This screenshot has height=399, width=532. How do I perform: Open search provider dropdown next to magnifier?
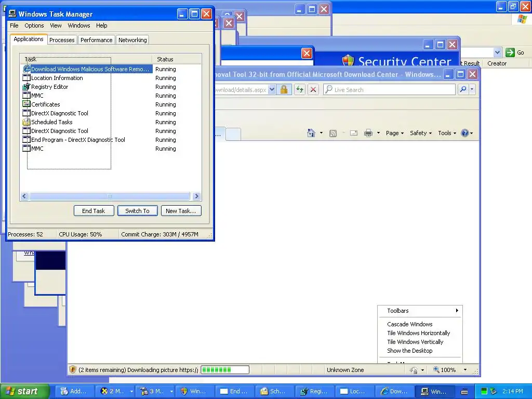(472, 89)
